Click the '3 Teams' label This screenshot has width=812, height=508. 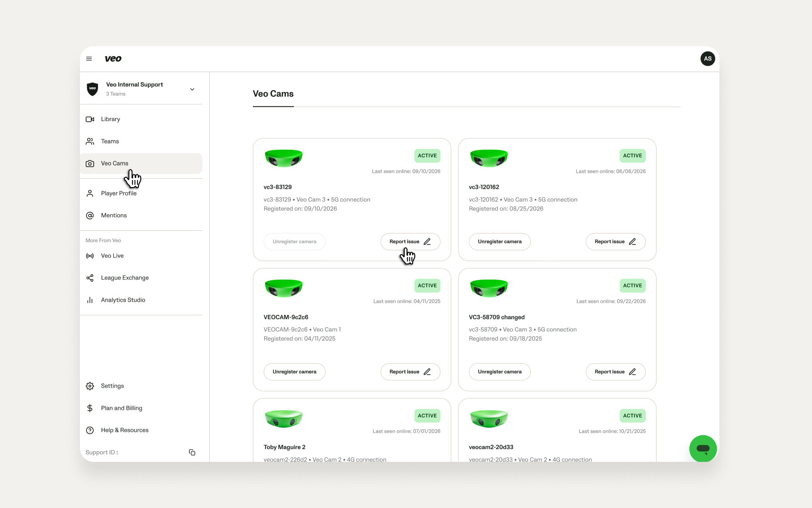click(115, 94)
